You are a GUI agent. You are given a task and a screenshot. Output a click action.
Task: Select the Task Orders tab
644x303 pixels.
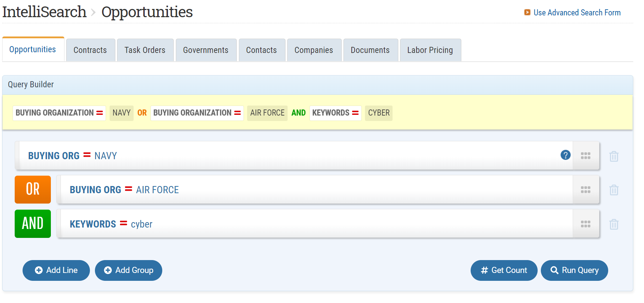tap(145, 50)
